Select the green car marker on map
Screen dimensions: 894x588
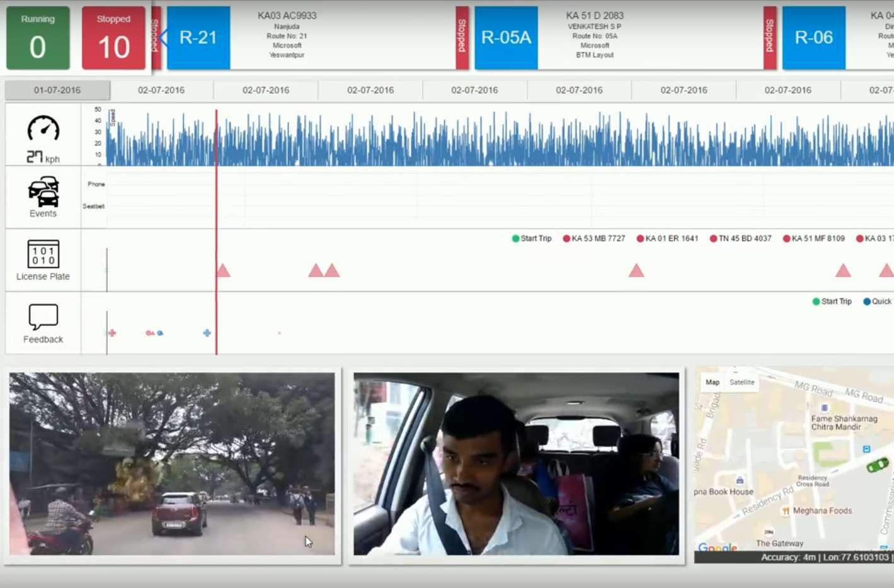[x=877, y=465]
